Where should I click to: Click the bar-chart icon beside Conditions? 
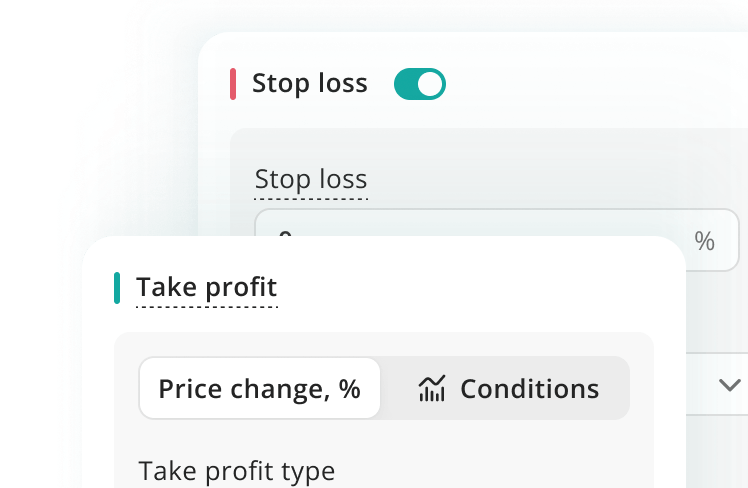[x=431, y=388]
